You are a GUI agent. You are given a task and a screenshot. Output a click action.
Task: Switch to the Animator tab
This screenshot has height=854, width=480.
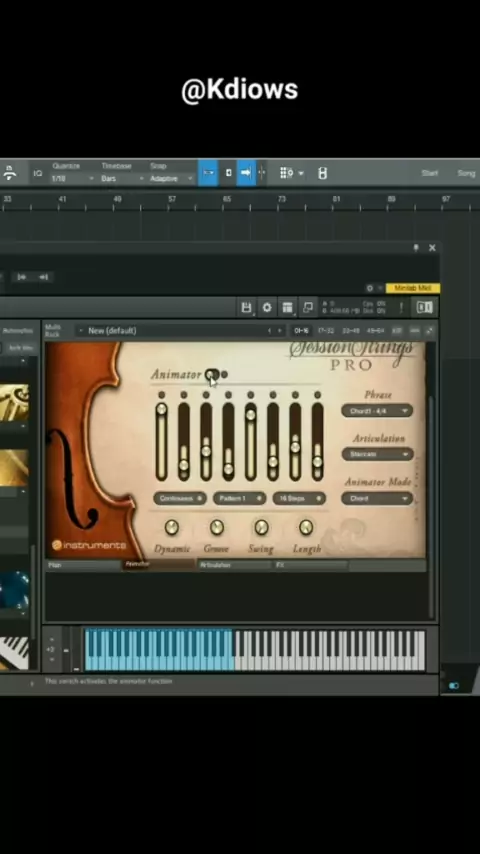[x=159, y=565]
